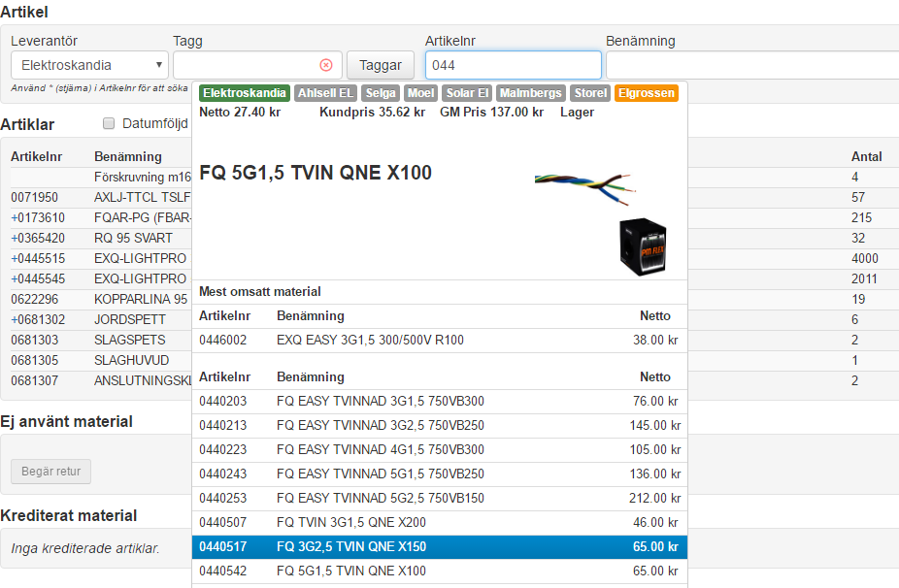Image resolution: width=899 pixels, height=588 pixels.
Task: Switch to Moel supplier tab
Action: (x=420, y=93)
